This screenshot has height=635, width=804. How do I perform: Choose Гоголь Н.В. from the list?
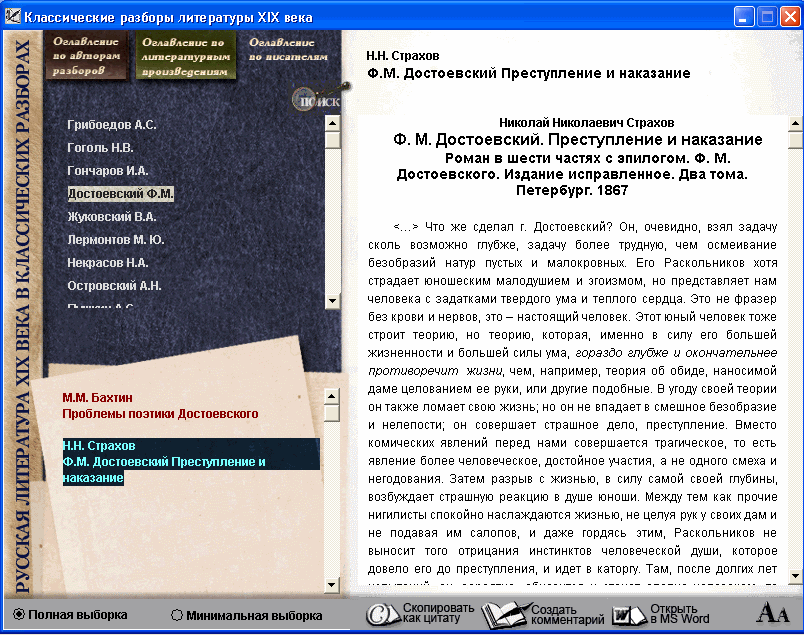(x=101, y=148)
